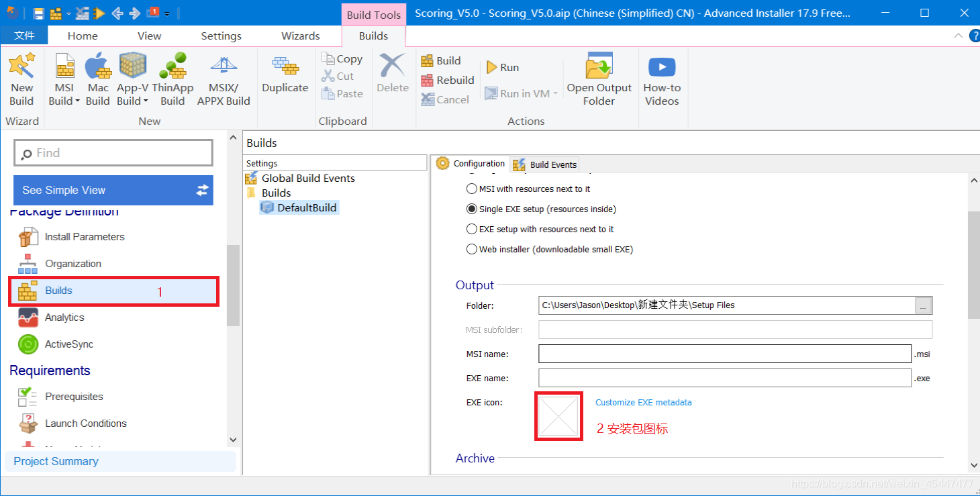Switch to the Wizards ribbon tab
The height and width of the screenshot is (496, 980).
301,36
